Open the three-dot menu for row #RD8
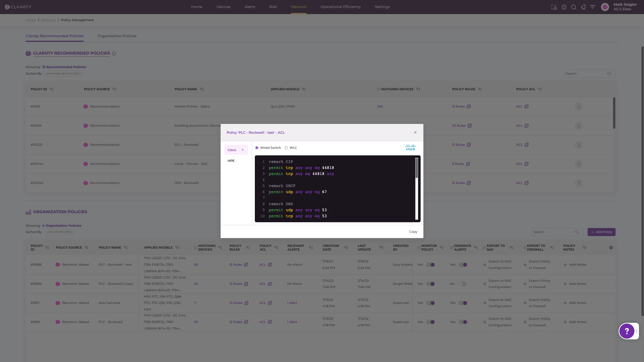The image size is (644, 362). click(x=579, y=107)
